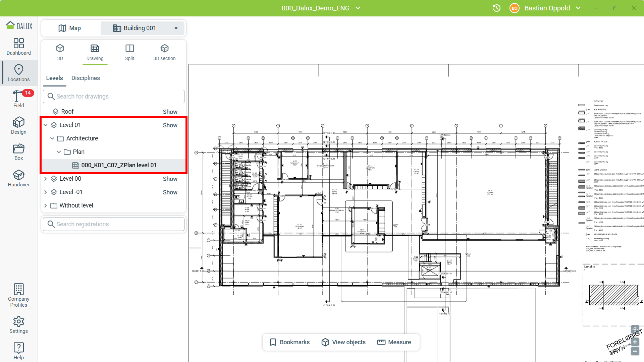
Task: Click the Measure tool button
Action: coord(394,342)
